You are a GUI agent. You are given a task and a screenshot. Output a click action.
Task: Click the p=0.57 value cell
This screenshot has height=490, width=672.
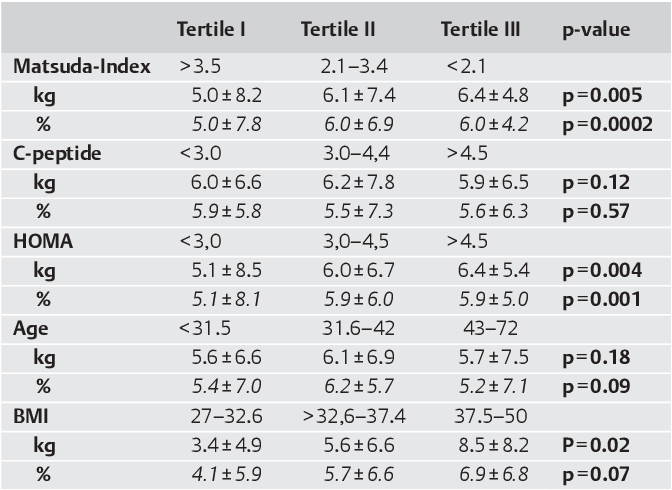tap(596, 212)
